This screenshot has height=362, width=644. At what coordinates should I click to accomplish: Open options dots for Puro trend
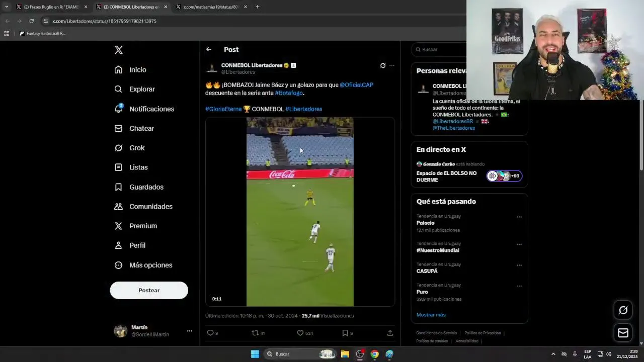(x=519, y=286)
